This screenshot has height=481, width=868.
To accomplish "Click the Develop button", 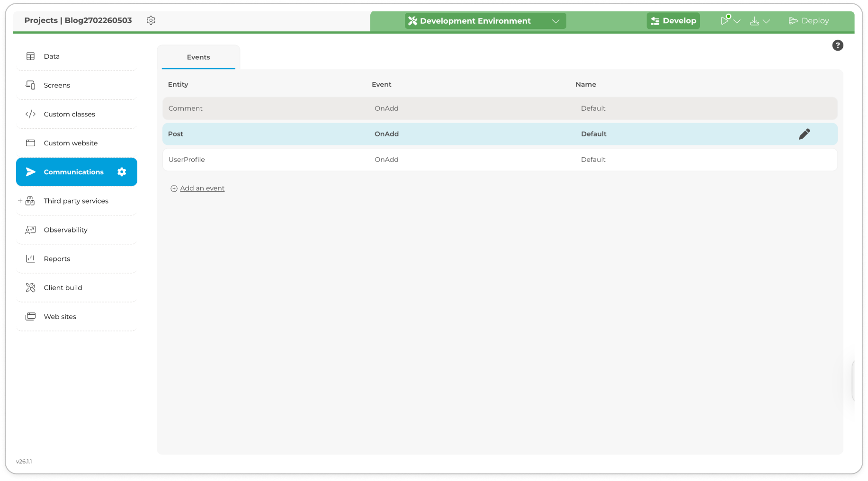I will tap(673, 21).
